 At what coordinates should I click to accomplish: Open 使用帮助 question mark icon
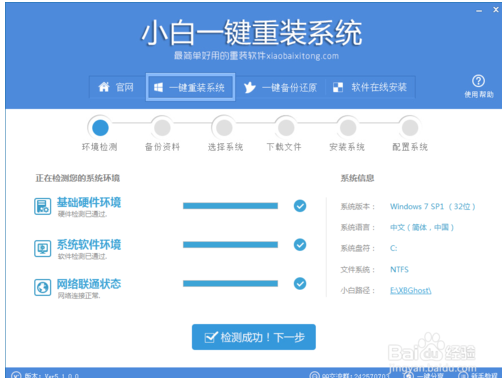tap(478, 81)
